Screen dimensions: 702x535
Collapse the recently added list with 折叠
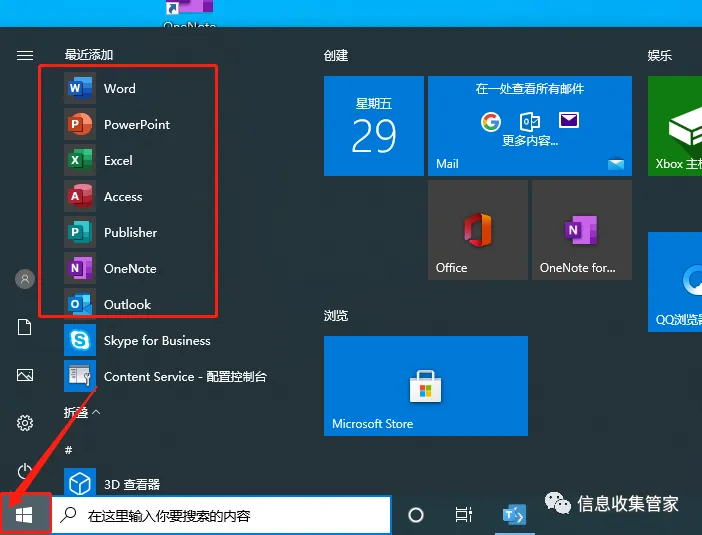81,412
